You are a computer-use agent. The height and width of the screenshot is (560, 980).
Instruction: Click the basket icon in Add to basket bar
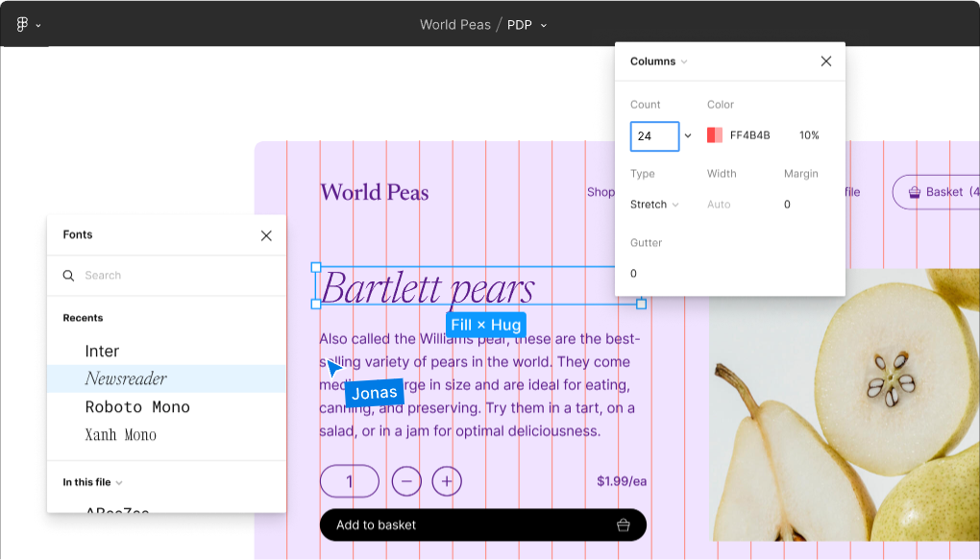point(623,525)
